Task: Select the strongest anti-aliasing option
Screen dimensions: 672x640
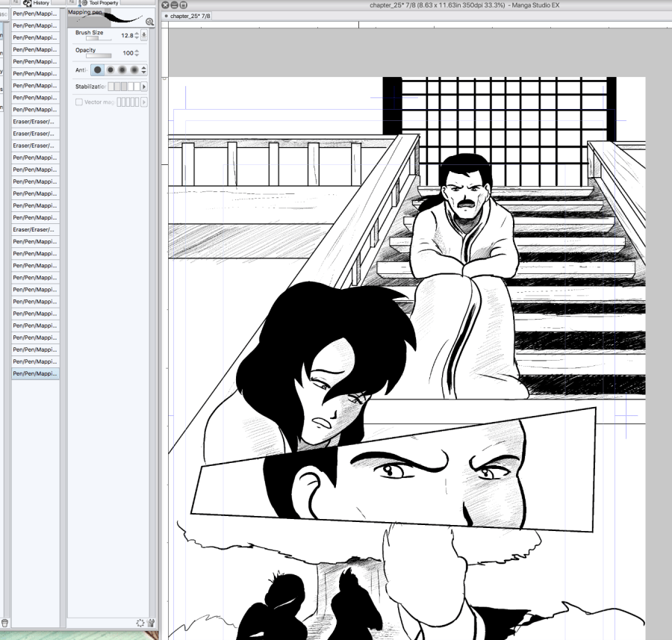Action: (134, 70)
